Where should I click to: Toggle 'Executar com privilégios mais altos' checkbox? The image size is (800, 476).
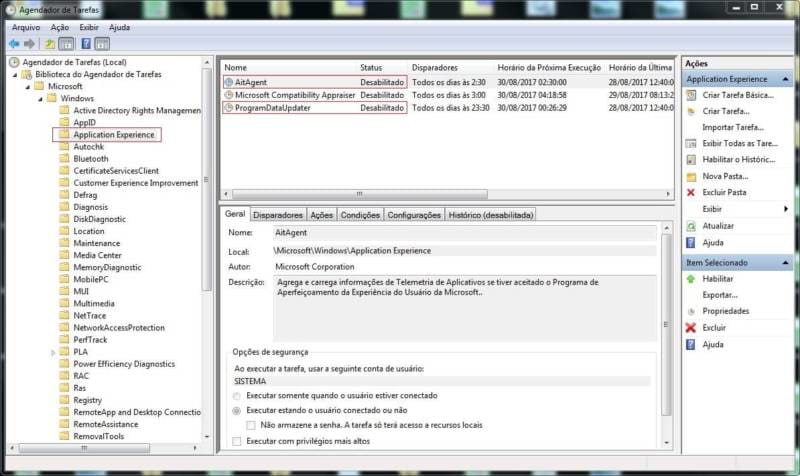[x=237, y=441]
